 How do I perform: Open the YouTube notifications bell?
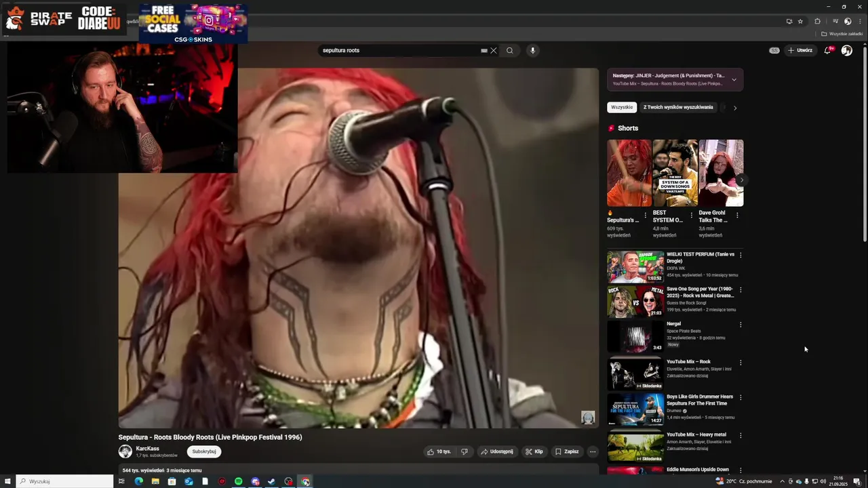pos(827,50)
